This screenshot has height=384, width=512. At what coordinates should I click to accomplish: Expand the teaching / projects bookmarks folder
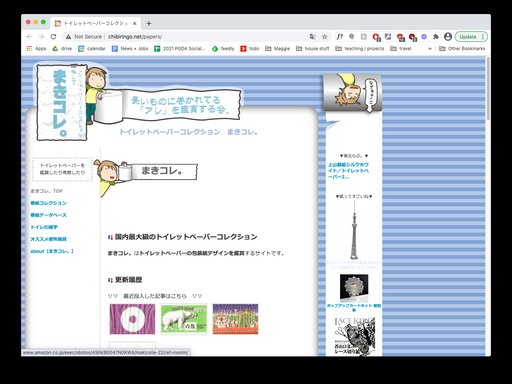360,49
